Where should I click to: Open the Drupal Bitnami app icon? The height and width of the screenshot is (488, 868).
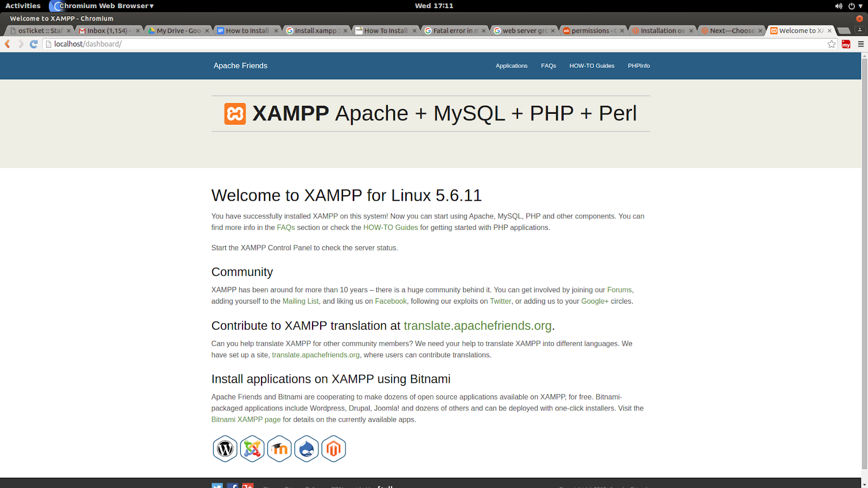pos(307,449)
